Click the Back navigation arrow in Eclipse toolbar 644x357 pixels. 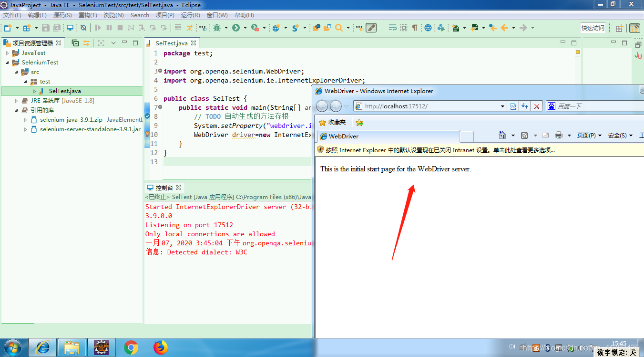click(504, 28)
